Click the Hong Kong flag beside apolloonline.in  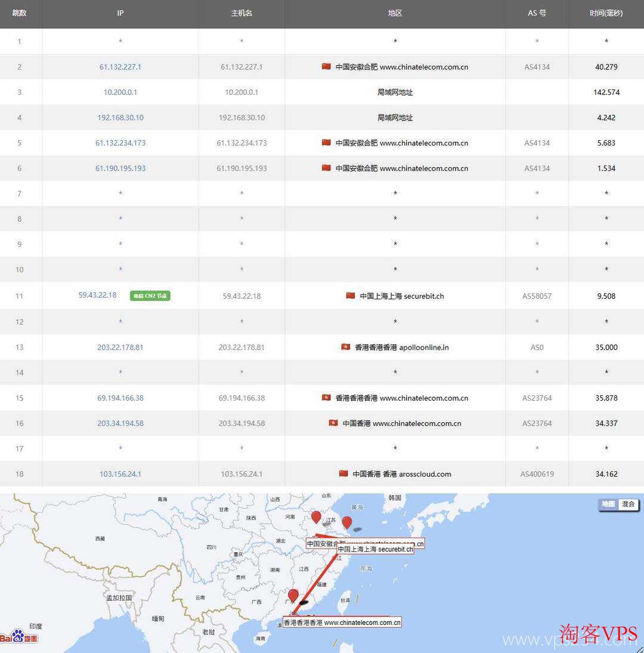(x=345, y=347)
